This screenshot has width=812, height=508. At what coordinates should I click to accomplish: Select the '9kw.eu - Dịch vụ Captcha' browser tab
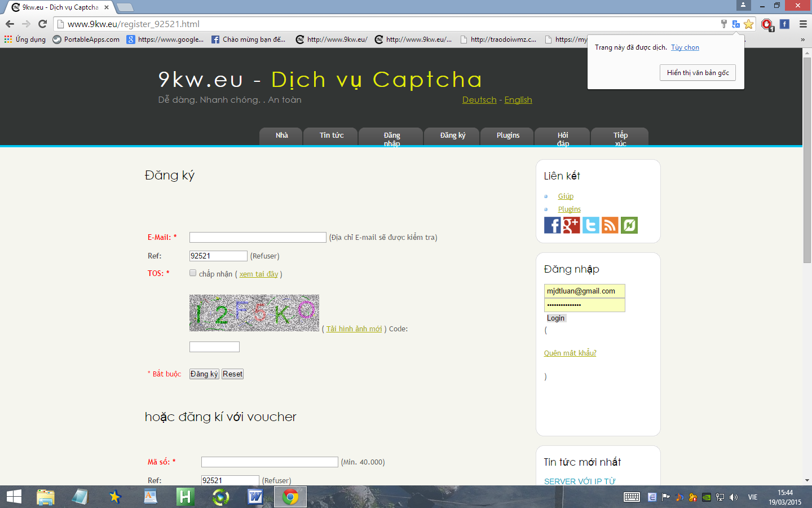(59, 7)
